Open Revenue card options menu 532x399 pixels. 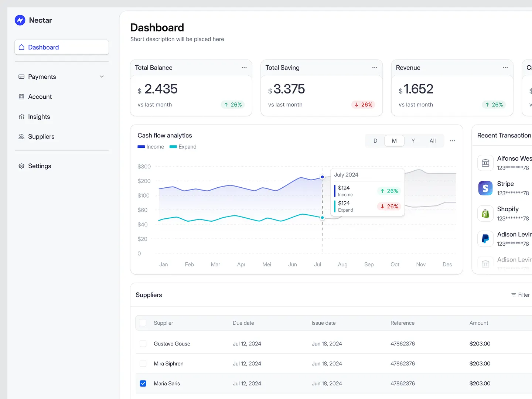click(x=505, y=68)
